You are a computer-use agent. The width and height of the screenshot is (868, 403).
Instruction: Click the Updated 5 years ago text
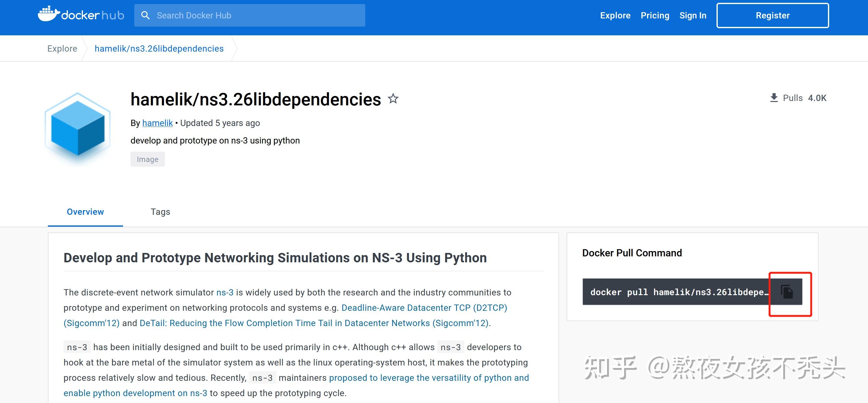point(220,123)
